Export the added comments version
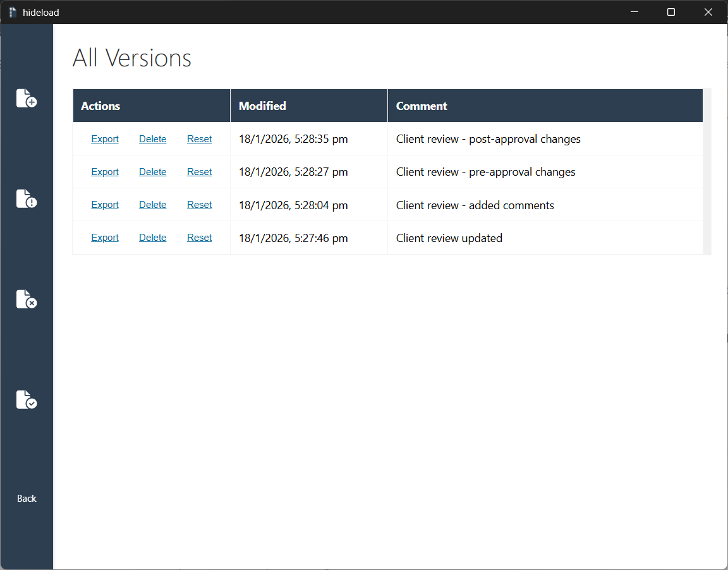 105,205
